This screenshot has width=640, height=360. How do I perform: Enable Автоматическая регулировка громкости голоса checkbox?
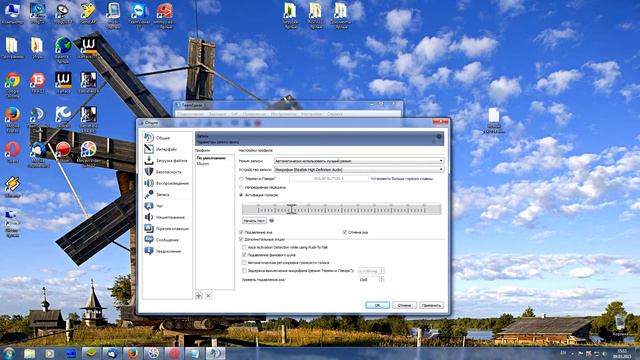pos(286,263)
